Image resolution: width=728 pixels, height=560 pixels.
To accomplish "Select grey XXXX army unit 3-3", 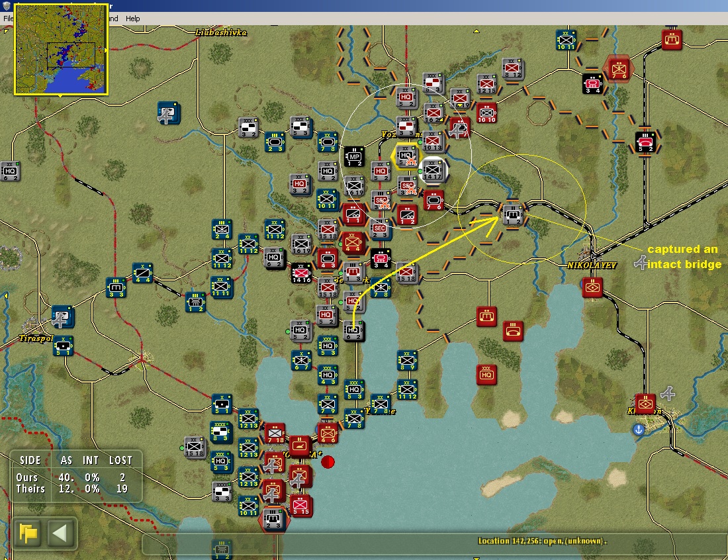I will coord(222,491).
